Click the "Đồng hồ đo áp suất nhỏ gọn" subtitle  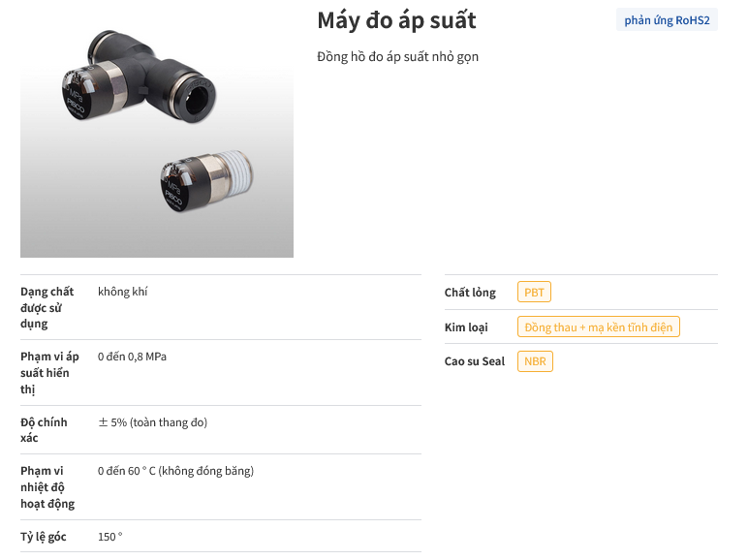pyautogui.click(x=397, y=56)
